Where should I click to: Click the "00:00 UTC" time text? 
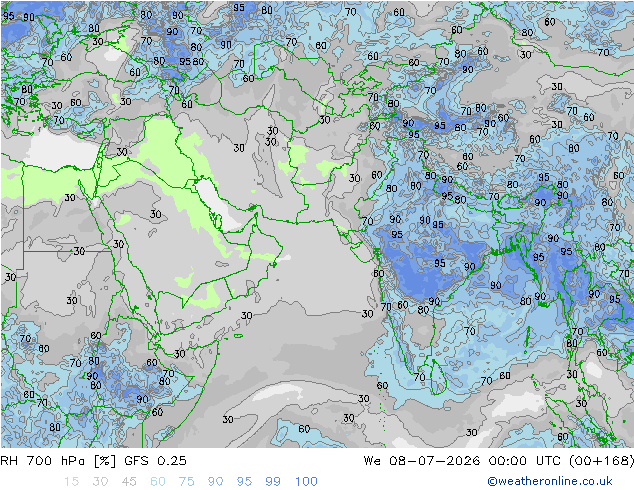tap(524, 461)
